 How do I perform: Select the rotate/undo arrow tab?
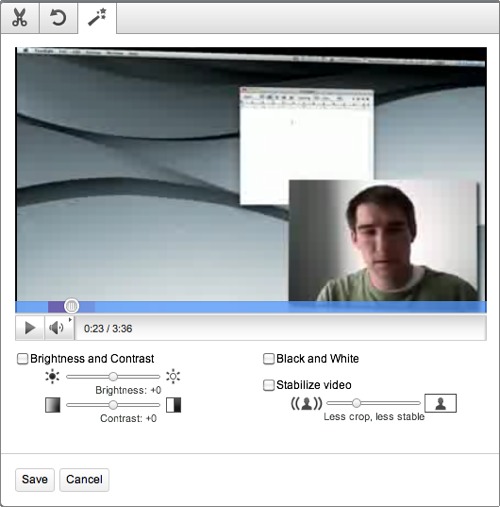click(58, 18)
